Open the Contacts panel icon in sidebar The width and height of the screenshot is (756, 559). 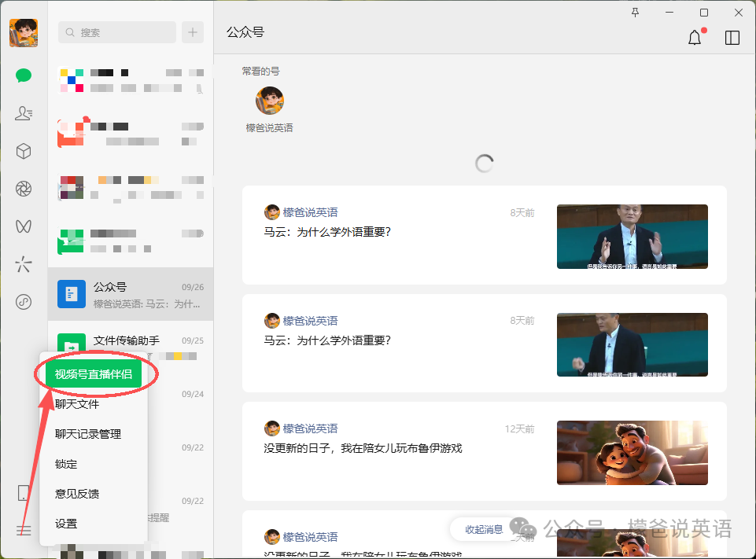[x=24, y=113]
